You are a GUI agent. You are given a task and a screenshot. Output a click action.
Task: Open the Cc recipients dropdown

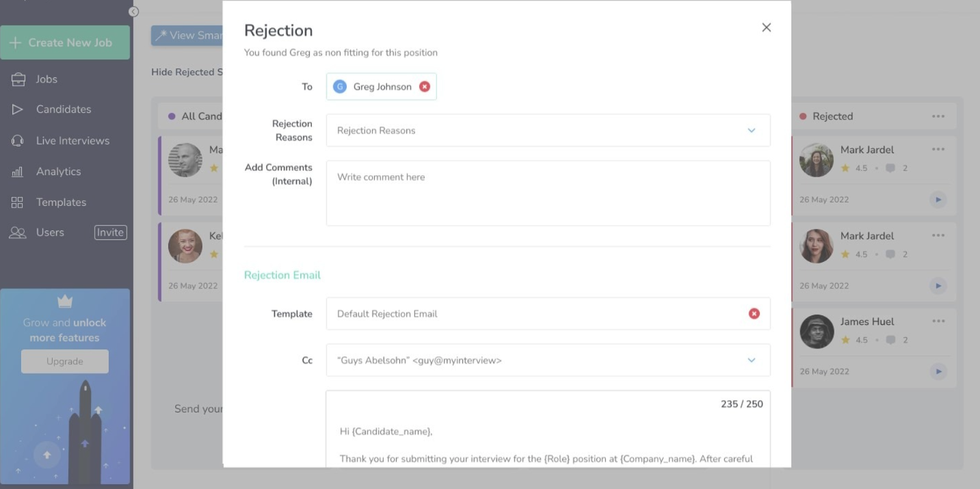(x=751, y=360)
